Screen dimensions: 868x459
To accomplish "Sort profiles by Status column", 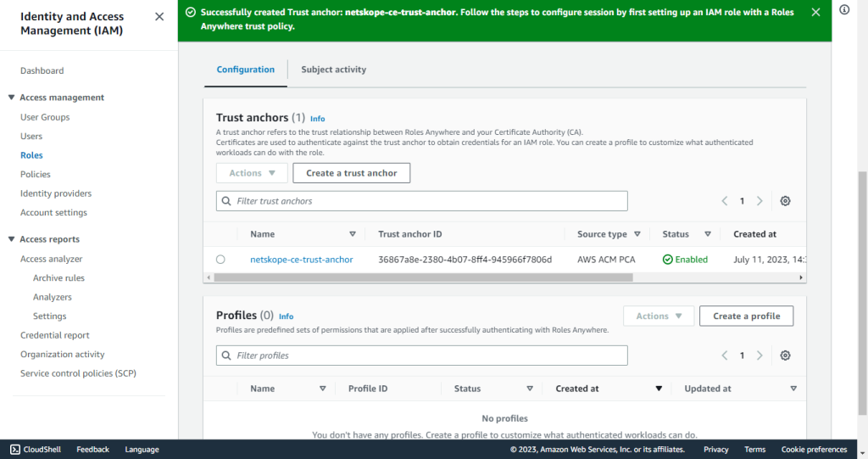I will tap(530, 389).
